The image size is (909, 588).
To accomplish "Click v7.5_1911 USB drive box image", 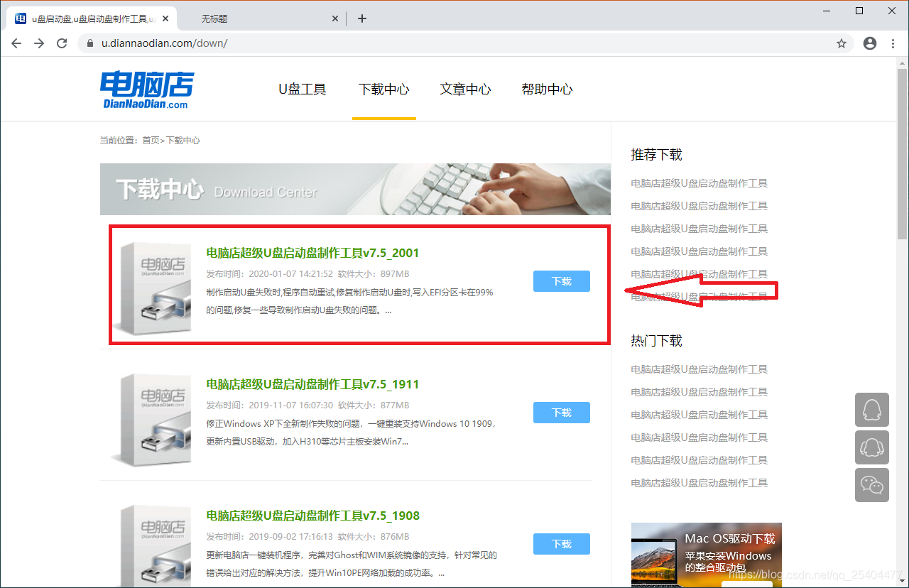I will 152,420.
